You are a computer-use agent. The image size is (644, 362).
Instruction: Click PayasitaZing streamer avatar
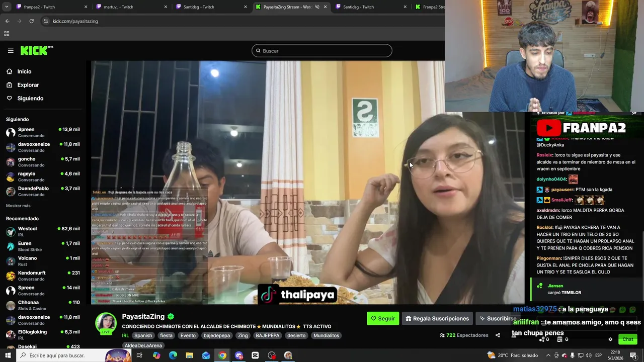[x=106, y=323]
